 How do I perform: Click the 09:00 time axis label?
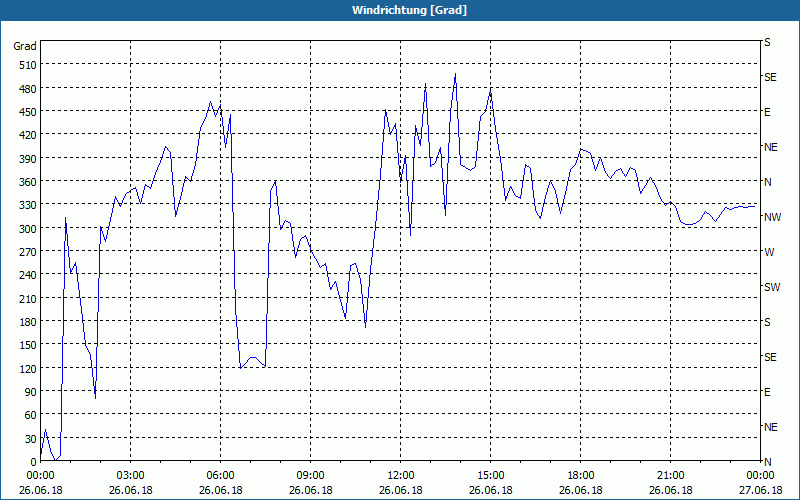pos(310,476)
